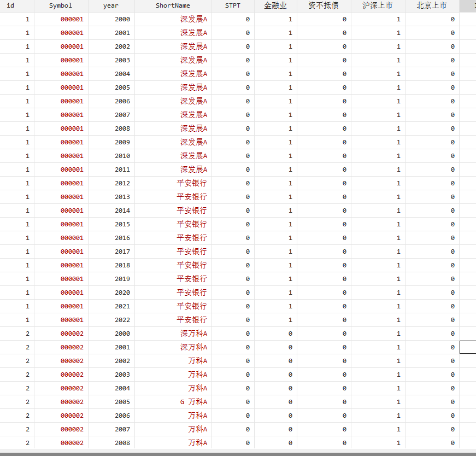
Task: Click 平安银行 in the 2022 row
Action: (192, 320)
